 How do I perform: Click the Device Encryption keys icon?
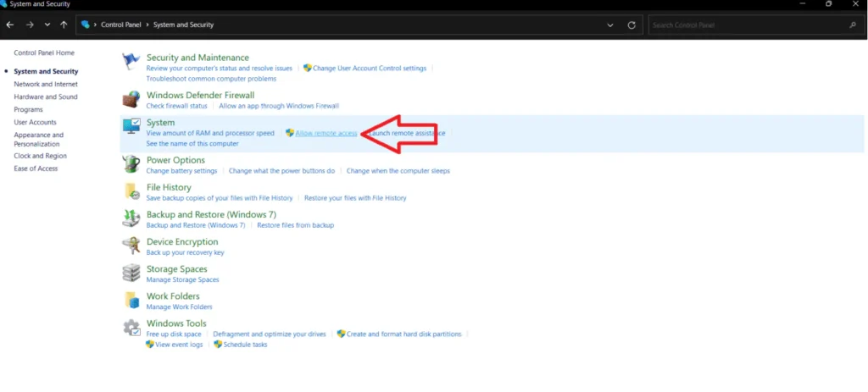point(131,246)
